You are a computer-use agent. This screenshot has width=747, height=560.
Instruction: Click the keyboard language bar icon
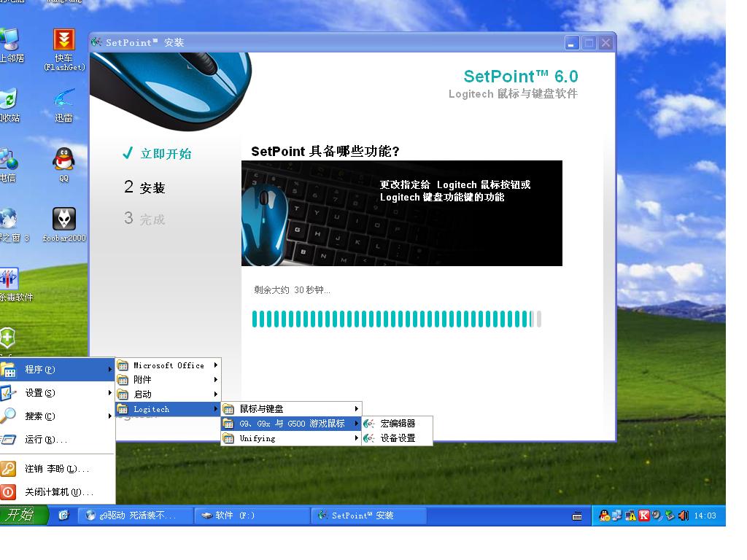[x=577, y=516]
